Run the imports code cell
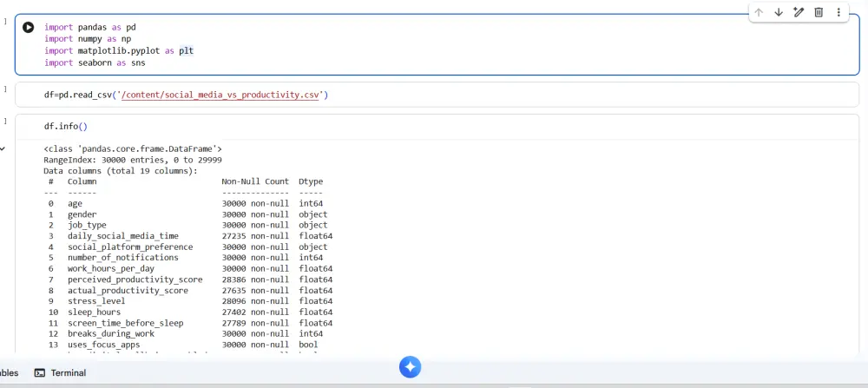The height and width of the screenshot is (388, 868). pyautogui.click(x=29, y=27)
